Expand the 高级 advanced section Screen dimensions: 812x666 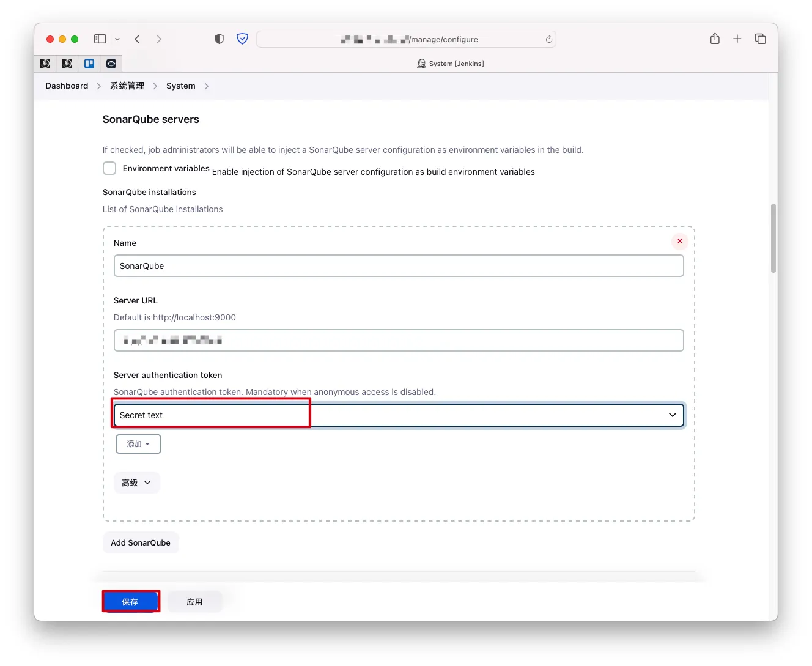point(136,483)
